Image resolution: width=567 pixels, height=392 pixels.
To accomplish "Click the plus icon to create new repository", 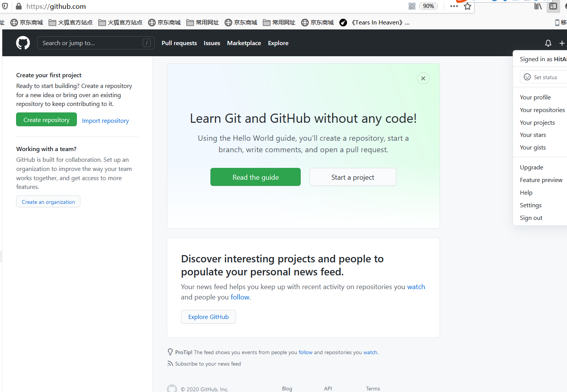I will 561,43.
